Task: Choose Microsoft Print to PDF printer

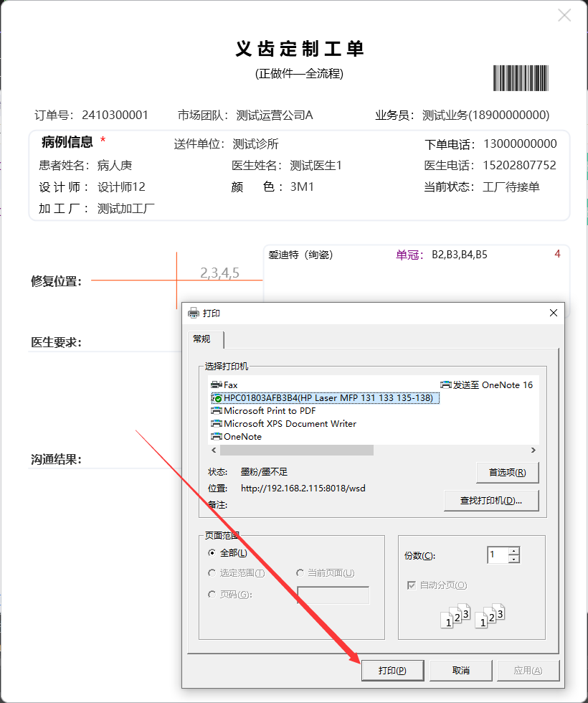Action: tap(269, 411)
